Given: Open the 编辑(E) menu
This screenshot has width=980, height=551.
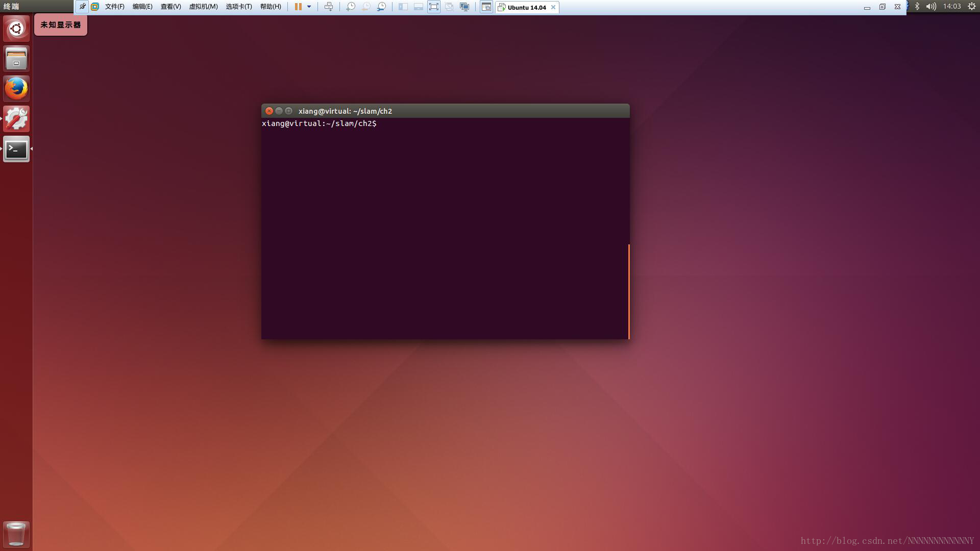Looking at the screenshot, I should (142, 7).
